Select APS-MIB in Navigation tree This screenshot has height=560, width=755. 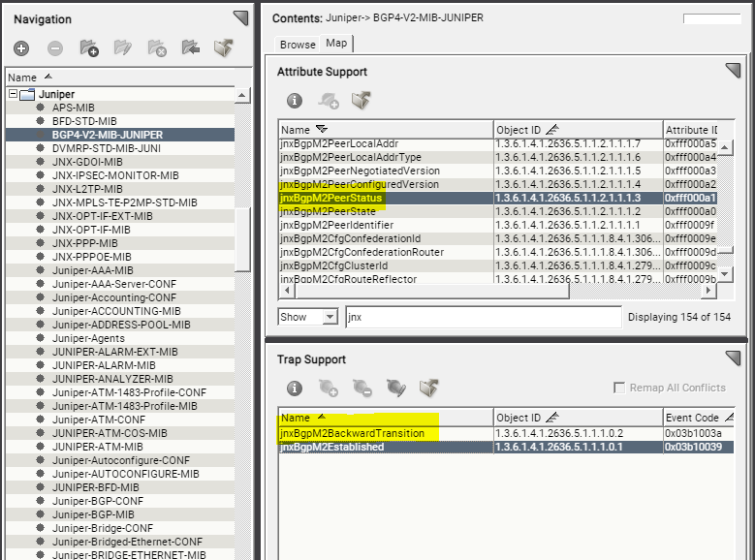click(x=74, y=108)
